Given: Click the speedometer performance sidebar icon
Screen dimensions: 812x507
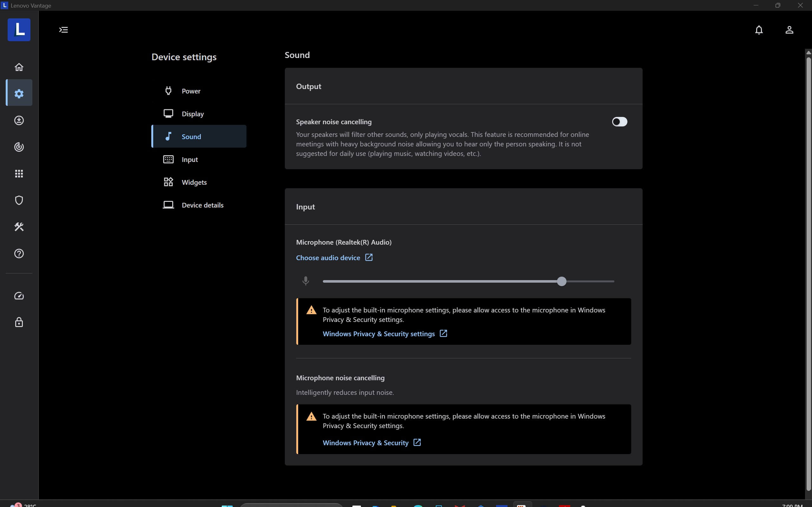Looking at the screenshot, I should click(19, 296).
